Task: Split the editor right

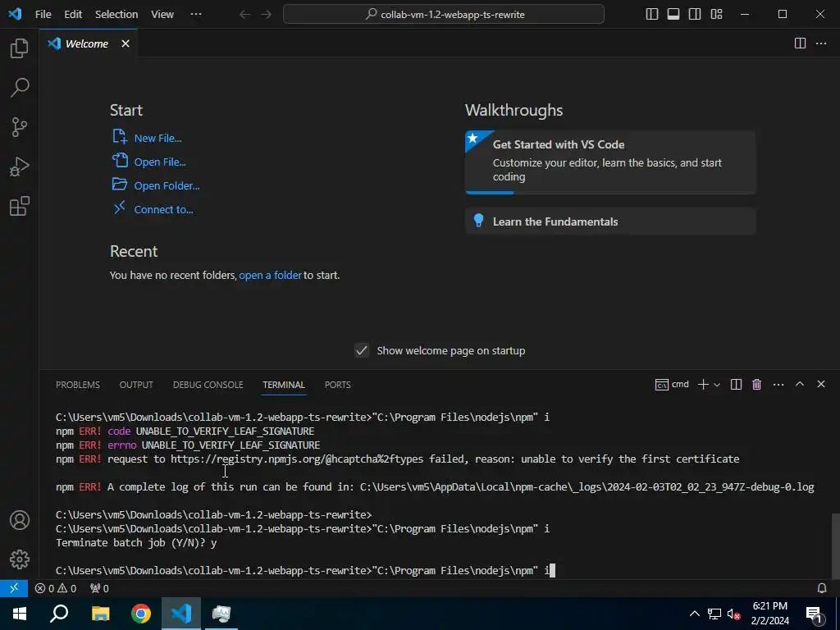Action: point(800,43)
